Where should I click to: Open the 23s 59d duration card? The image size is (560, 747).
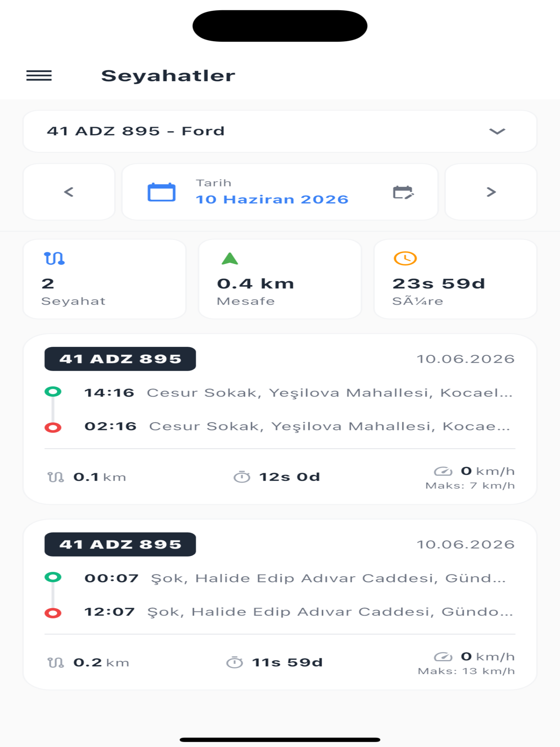pos(455,279)
